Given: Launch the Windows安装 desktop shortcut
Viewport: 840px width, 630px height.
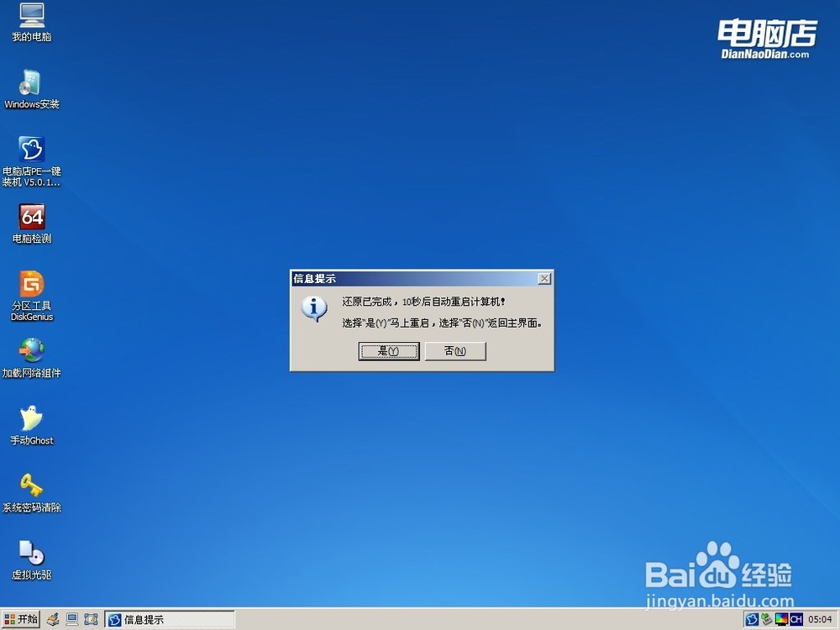Looking at the screenshot, I should tap(32, 89).
